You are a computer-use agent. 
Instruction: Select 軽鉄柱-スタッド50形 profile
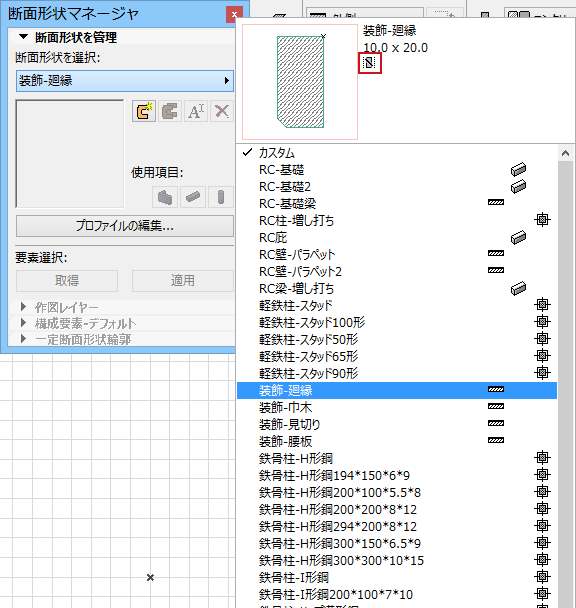pos(397,339)
